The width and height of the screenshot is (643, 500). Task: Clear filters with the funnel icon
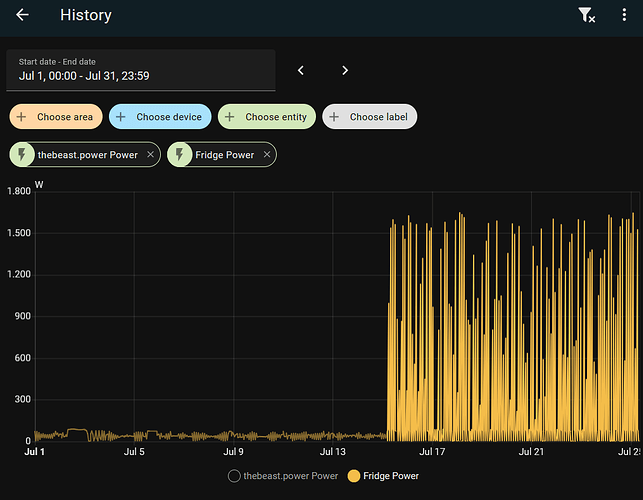[586, 15]
